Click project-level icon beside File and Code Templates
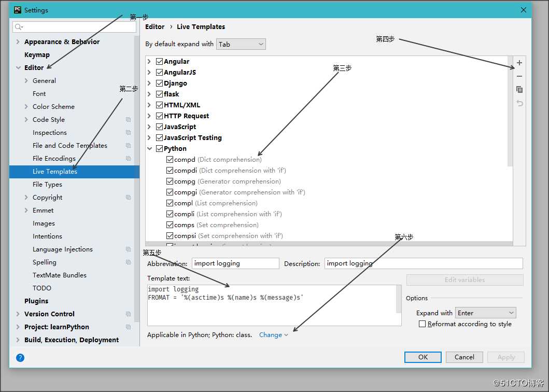 (x=128, y=145)
